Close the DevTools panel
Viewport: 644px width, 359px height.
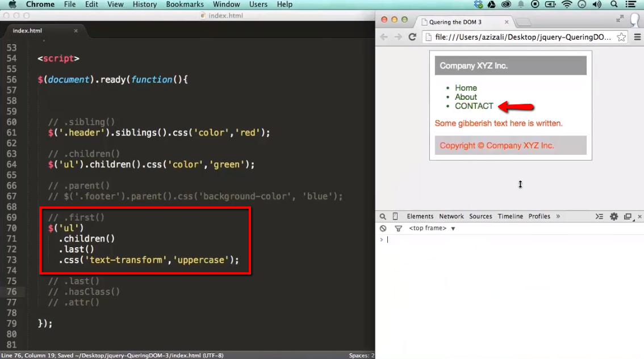(639, 216)
